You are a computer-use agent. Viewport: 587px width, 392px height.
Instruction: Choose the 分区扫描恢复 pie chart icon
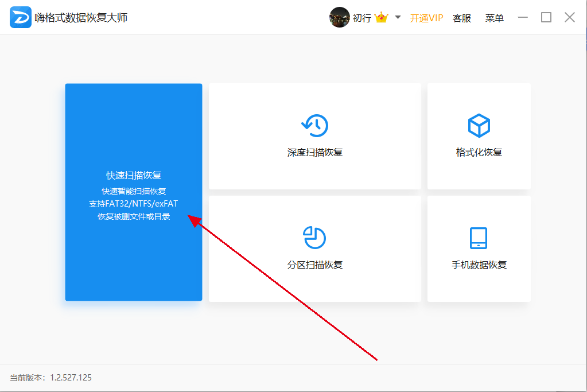(314, 238)
